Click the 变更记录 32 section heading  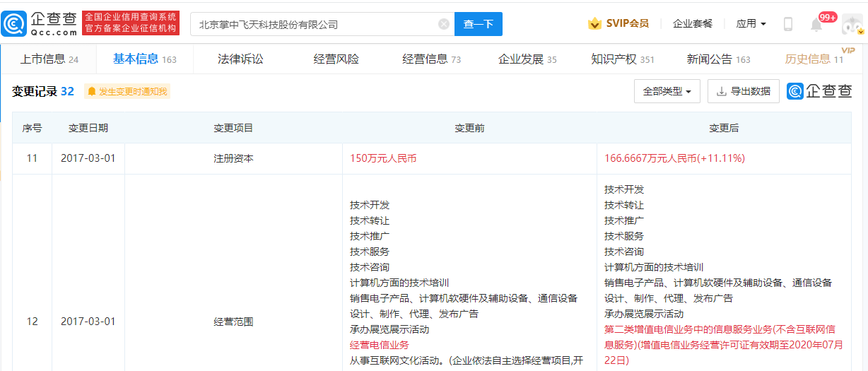tap(43, 91)
